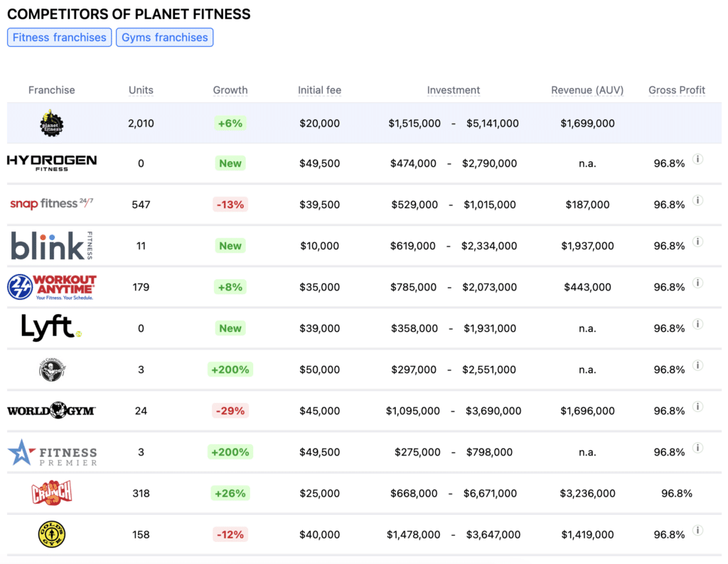This screenshot has height=564, width=728.
Task: Sort by the Growth column header
Action: click(230, 90)
